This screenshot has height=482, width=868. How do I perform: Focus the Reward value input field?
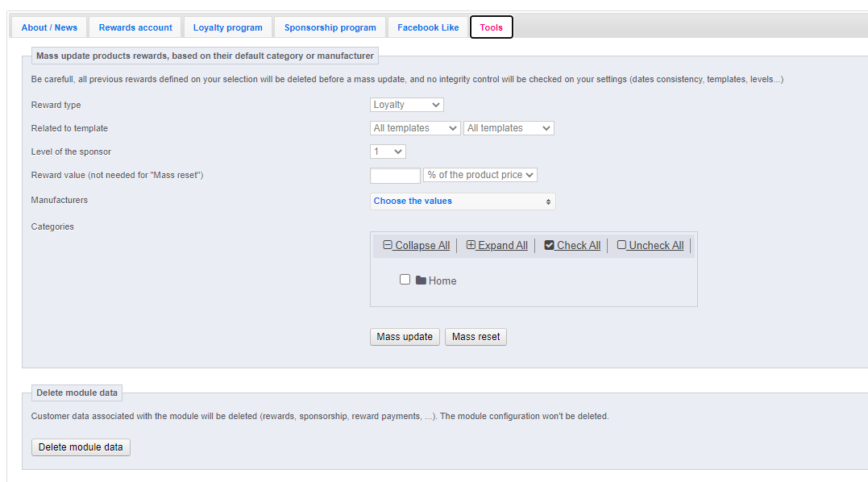tap(395, 176)
